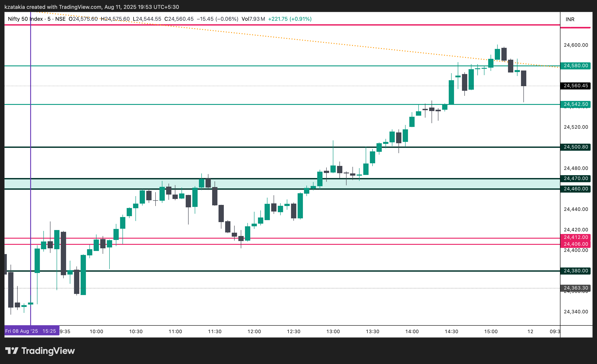The width and height of the screenshot is (597, 364).
Task: Click the 10:00 time axis label
Action: [96, 332]
